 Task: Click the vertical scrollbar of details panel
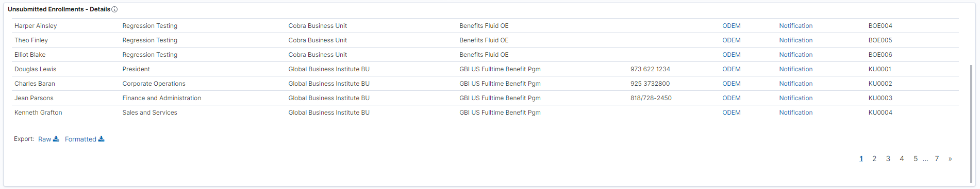pyautogui.click(x=972, y=124)
